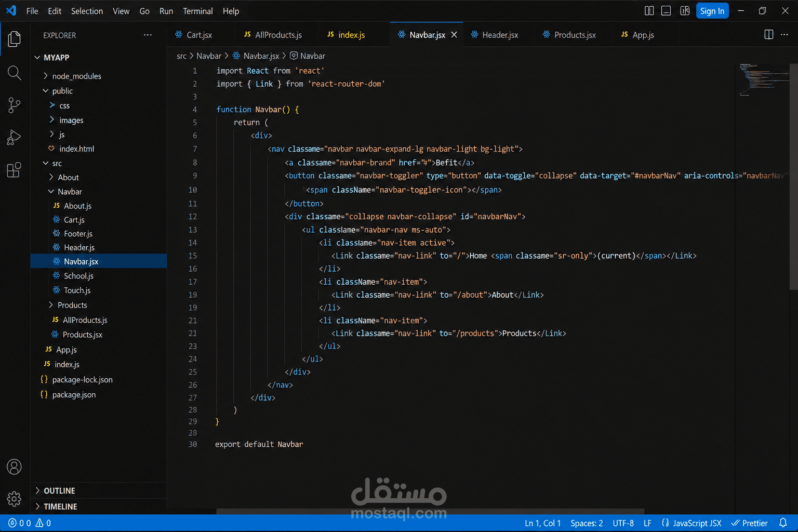This screenshot has width=798, height=532.
Task: Open Touch.js in the explorer
Action: click(77, 290)
